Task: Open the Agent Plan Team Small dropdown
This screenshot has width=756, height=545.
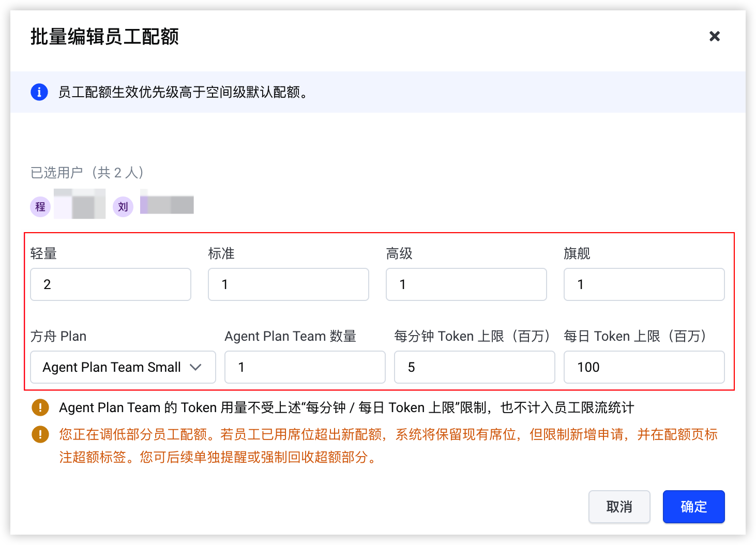Action: tap(123, 367)
